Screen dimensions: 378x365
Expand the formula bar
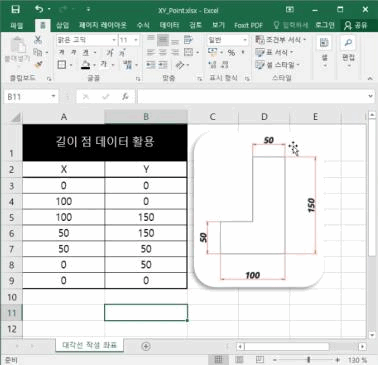pyautogui.click(x=370, y=96)
